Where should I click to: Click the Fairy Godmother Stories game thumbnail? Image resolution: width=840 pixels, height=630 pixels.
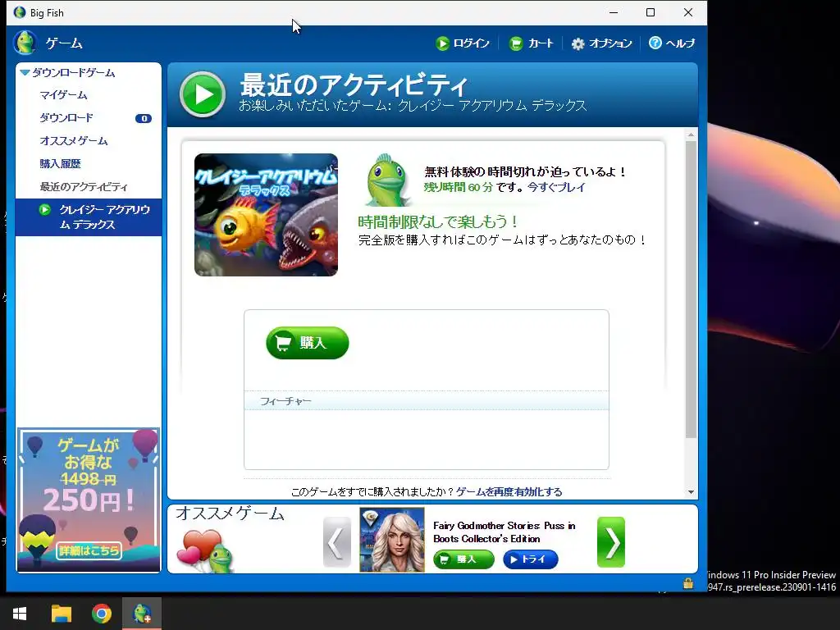tap(391, 540)
